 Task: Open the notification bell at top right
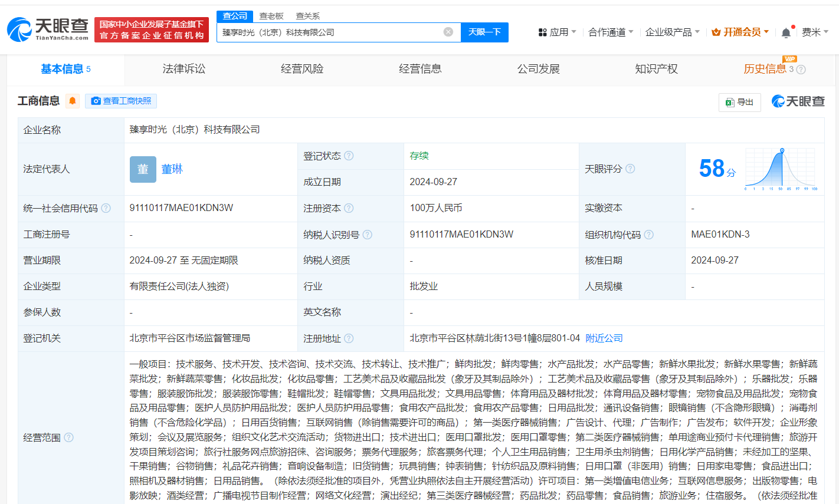pos(785,32)
